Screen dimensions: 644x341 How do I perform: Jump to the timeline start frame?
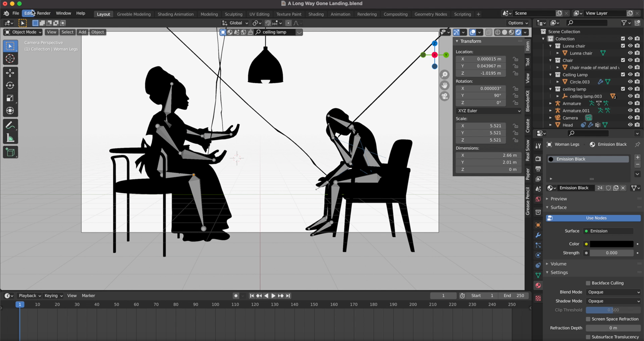click(252, 296)
